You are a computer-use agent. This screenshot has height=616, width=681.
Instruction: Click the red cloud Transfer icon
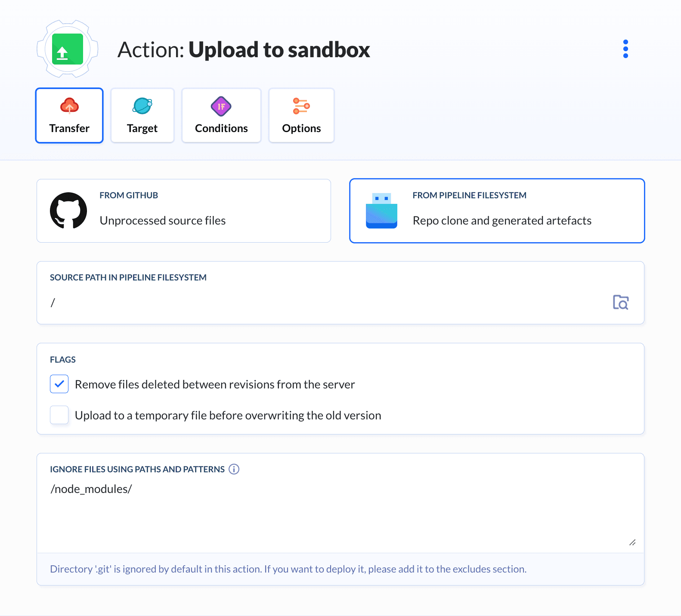coord(69,106)
